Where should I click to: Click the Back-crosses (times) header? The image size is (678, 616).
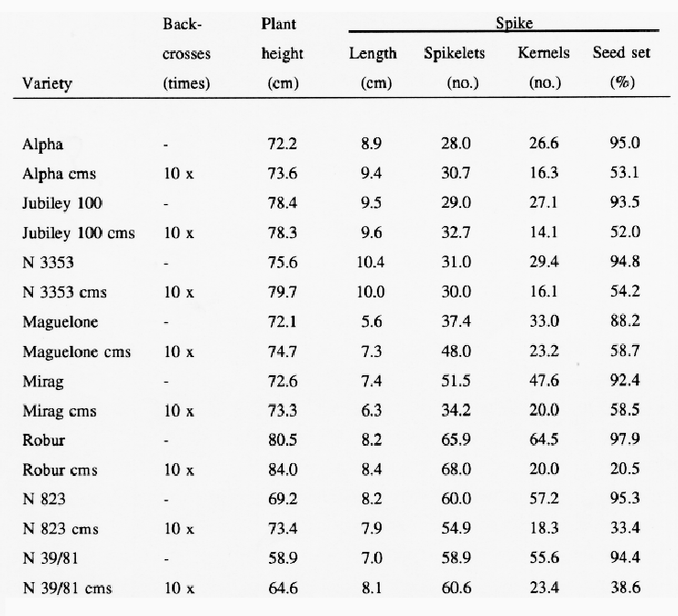[187, 53]
